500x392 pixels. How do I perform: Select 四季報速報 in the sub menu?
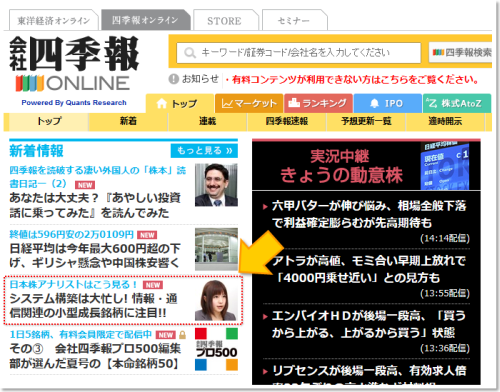287,121
